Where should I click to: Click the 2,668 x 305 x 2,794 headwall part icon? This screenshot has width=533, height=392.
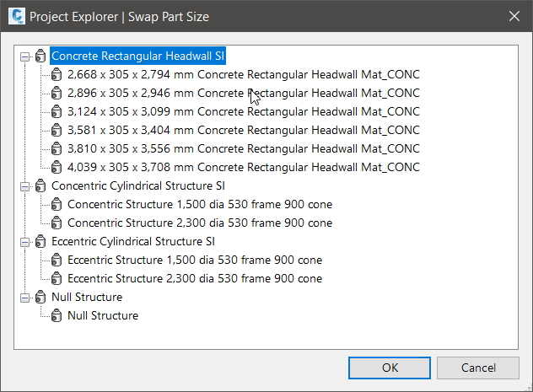tap(57, 75)
